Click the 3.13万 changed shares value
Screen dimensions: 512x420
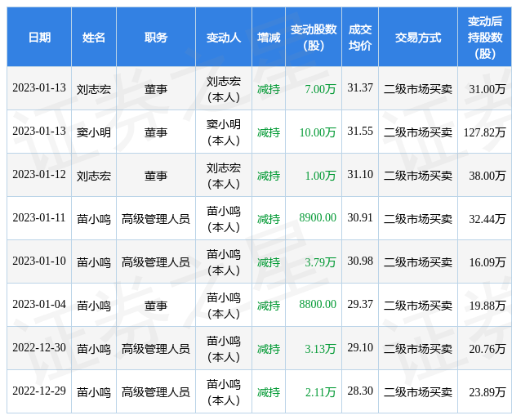pyautogui.click(x=320, y=349)
